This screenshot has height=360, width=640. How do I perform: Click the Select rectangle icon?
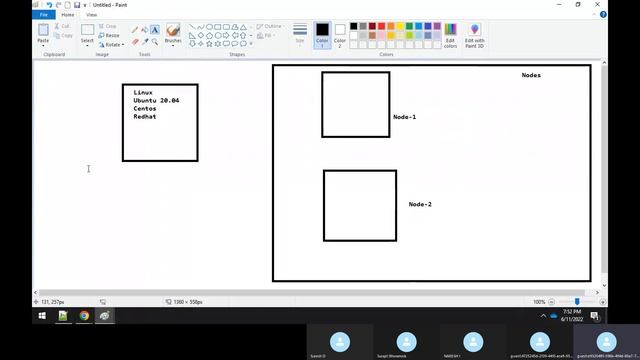tap(87, 30)
